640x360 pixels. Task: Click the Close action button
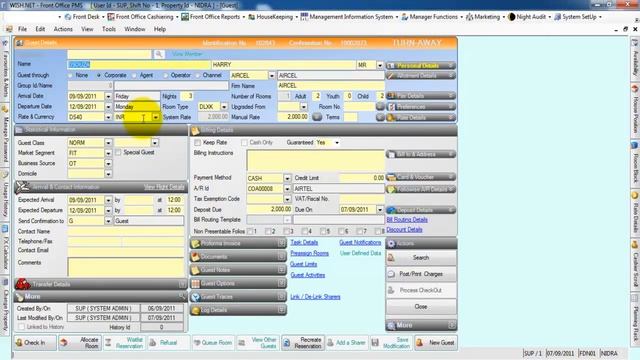pyautogui.click(x=421, y=307)
